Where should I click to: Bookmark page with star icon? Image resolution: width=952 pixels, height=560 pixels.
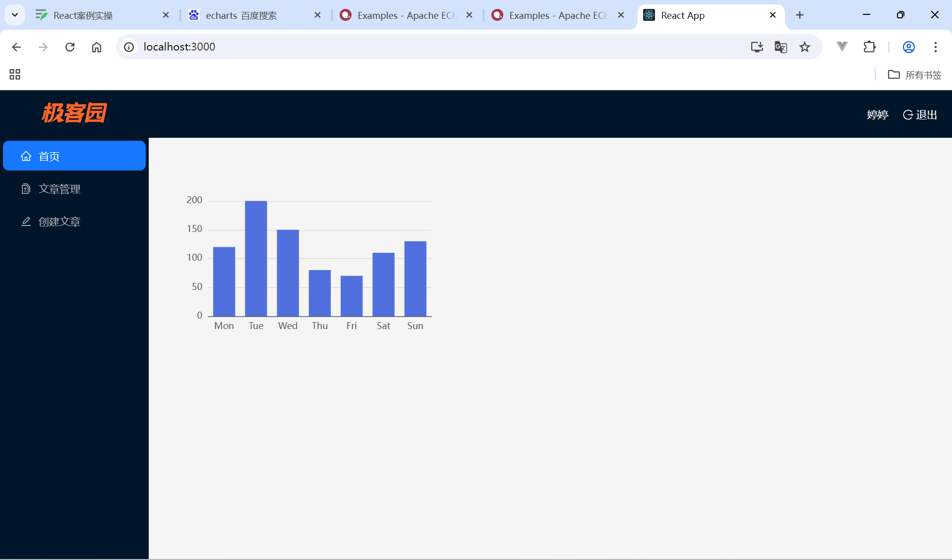coord(805,47)
